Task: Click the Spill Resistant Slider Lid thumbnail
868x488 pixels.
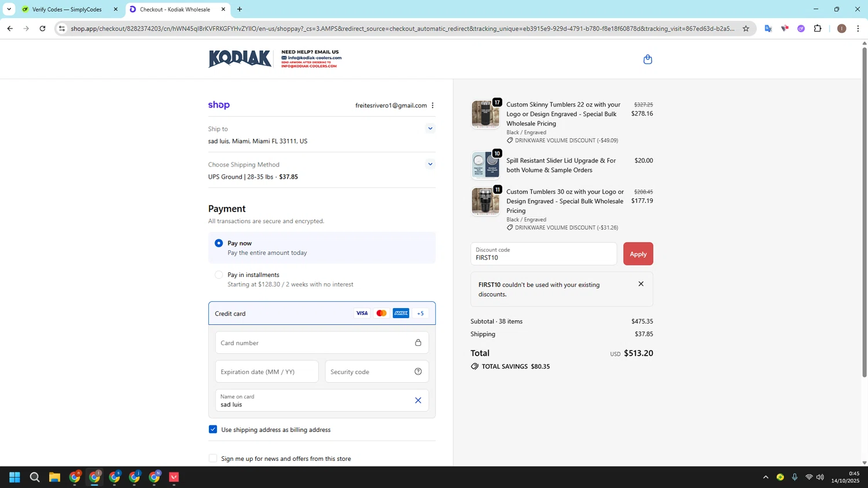Action: point(486,165)
